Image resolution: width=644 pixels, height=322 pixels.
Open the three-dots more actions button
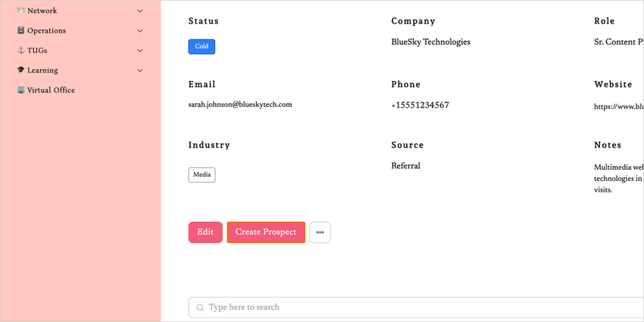(320, 233)
